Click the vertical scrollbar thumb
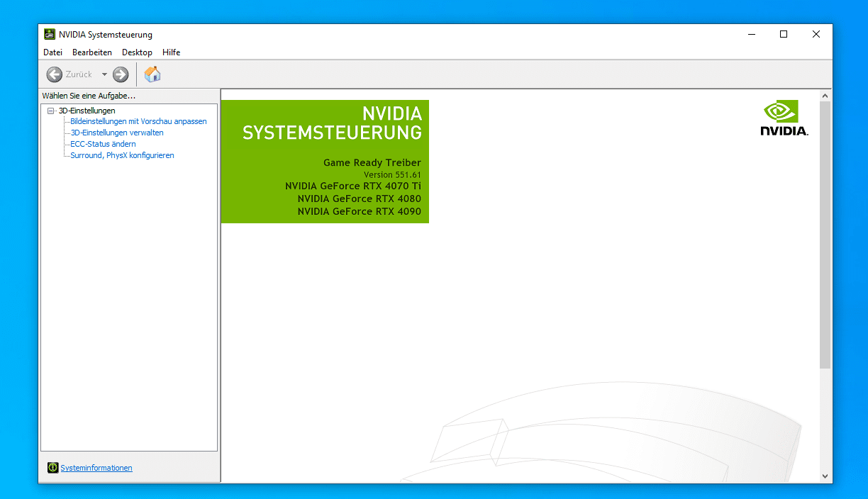 coord(825,235)
